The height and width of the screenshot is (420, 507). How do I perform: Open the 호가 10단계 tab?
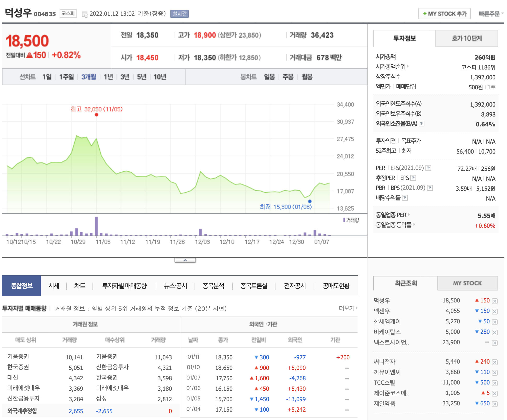(466, 38)
